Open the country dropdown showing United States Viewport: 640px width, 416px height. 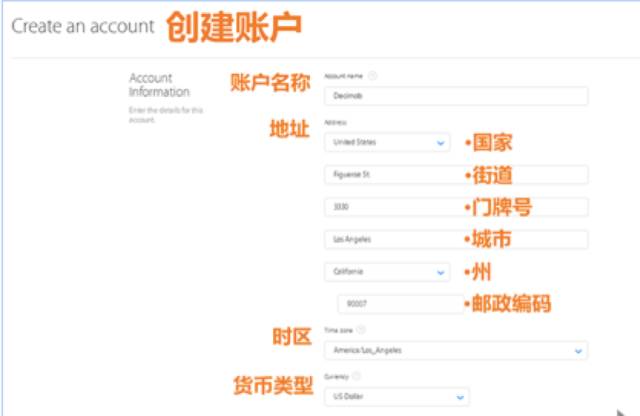[x=387, y=143]
